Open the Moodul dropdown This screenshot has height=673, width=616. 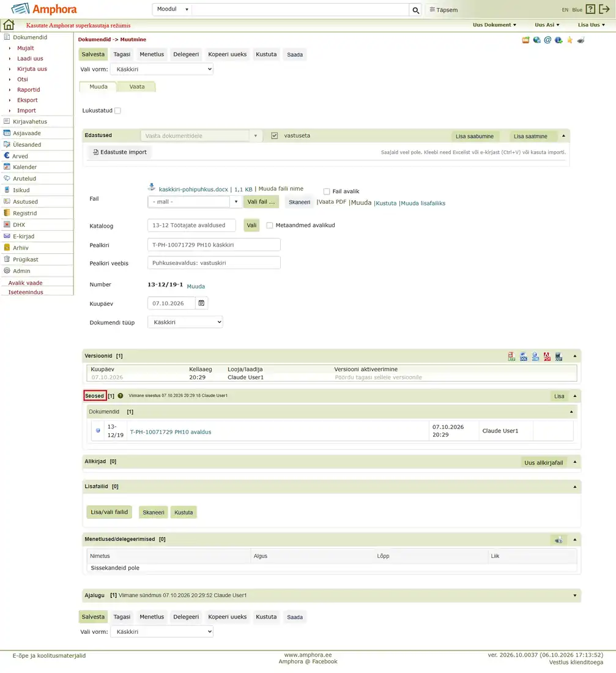click(x=172, y=9)
